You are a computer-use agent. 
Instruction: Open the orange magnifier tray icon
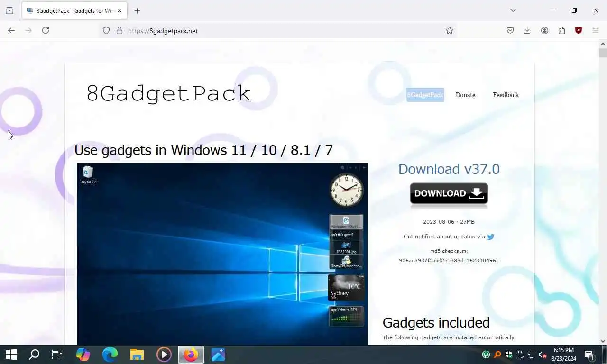[x=497, y=355]
